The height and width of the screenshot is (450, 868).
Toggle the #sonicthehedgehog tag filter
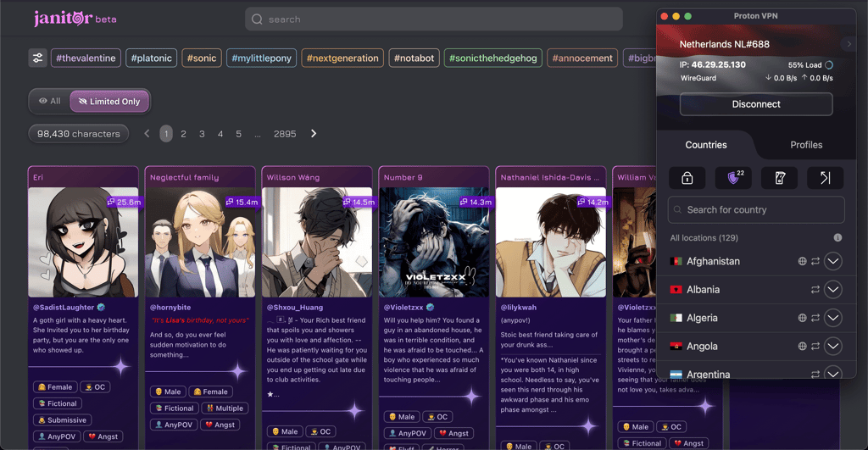coord(492,58)
